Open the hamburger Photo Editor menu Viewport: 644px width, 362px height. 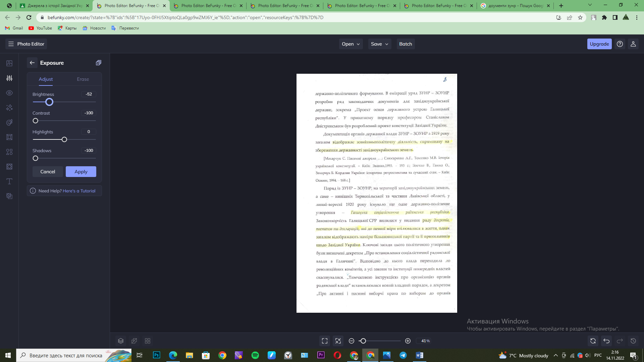click(26, 44)
